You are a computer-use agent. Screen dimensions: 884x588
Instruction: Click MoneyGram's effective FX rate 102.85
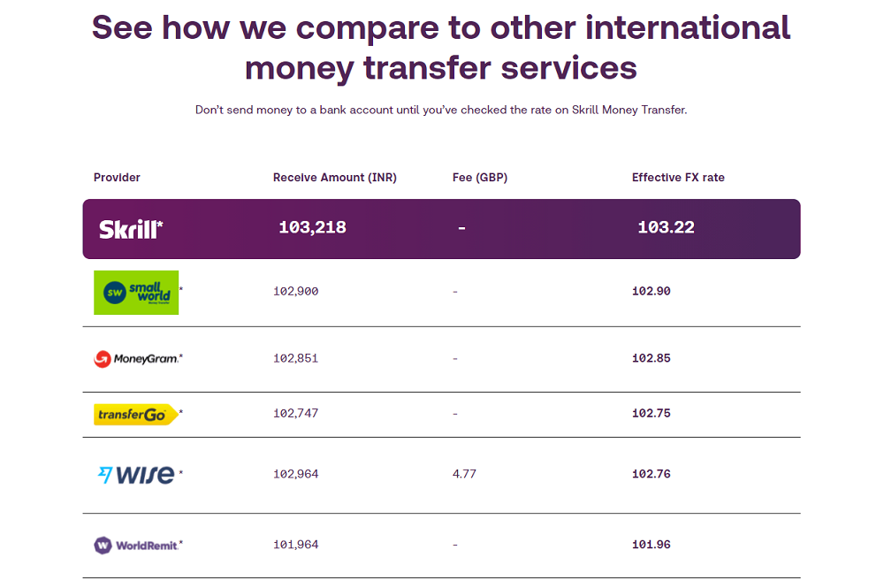click(652, 358)
